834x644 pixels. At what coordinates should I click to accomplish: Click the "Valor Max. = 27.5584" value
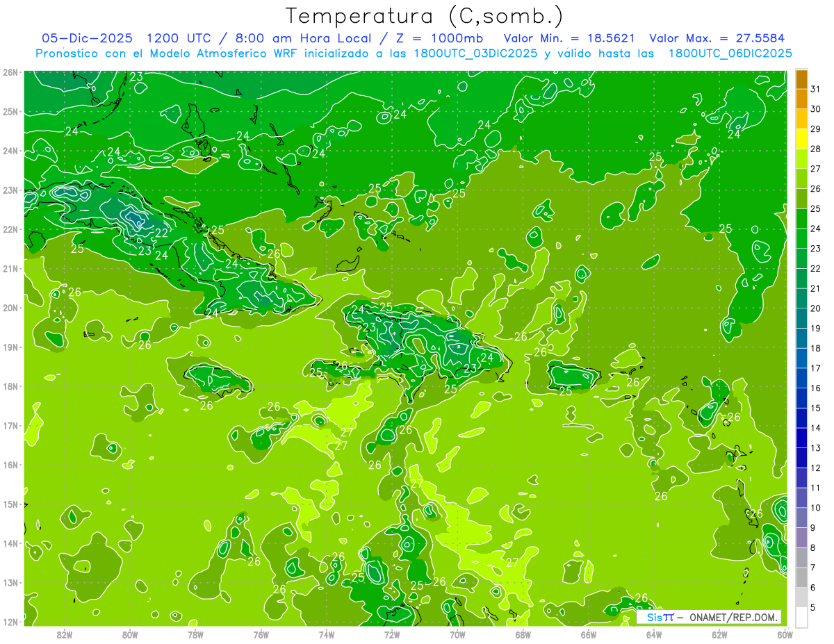tap(717, 38)
